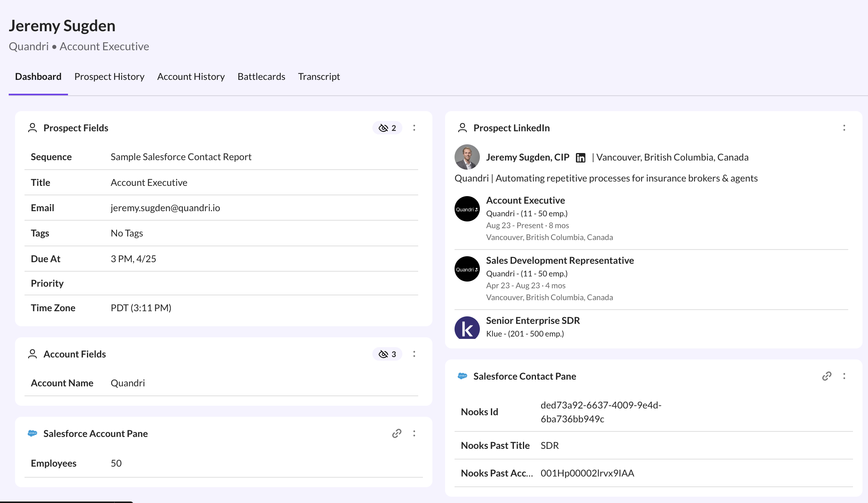Click the Due At value 3 PM, 4/25
The height and width of the screenshot is (503, 868).
click(134, 259)
